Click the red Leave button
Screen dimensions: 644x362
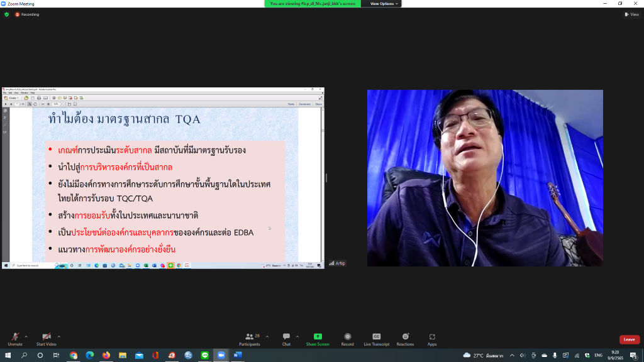pos(629,339)
